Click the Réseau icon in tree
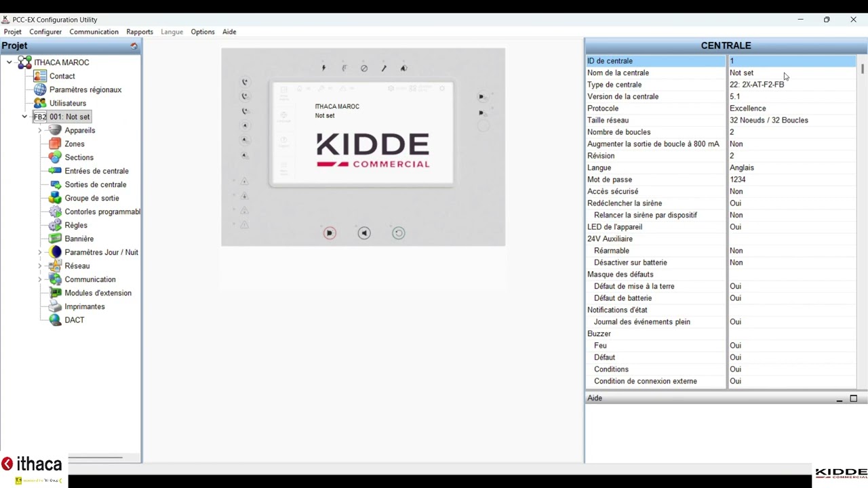Viewport: 868px width, 488px height. (x=55, y=266)
